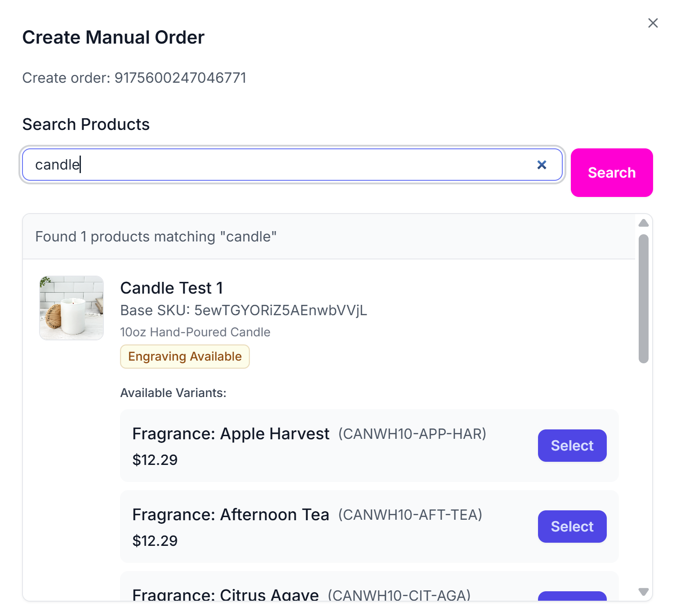Click the Candle Test 1 product title
This screenshot has width=676, height=616.
click(172, 288)
